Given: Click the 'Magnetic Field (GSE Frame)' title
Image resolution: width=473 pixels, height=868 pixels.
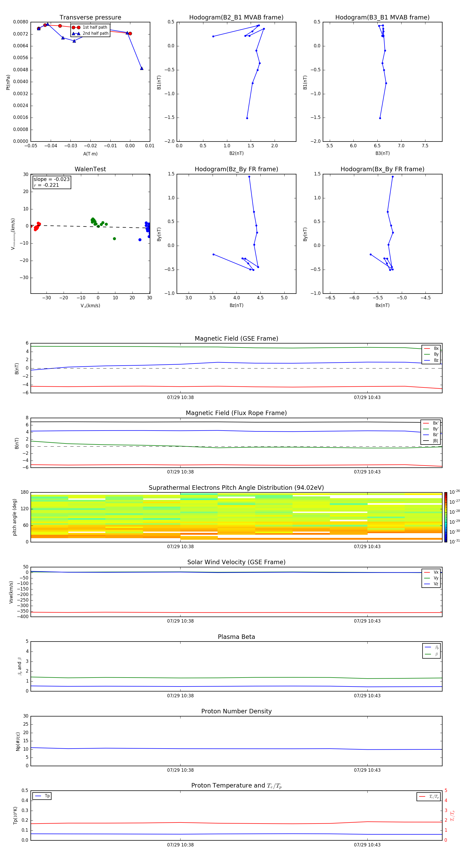Looking at the screenshot, I should 236,339.
